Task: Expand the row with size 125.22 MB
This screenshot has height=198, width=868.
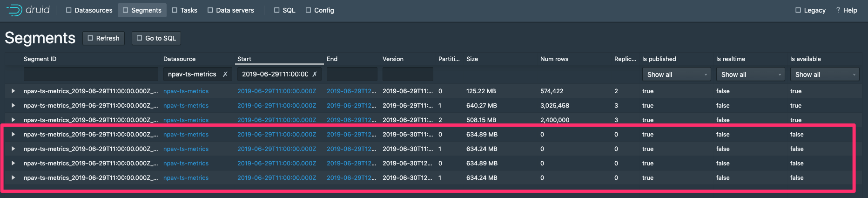Action: point(13,91)
